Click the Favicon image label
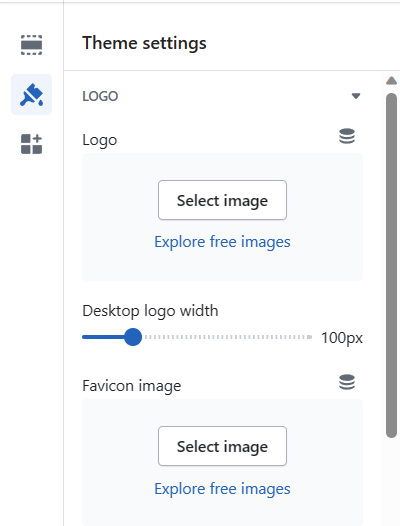 [x=132, y=386]
